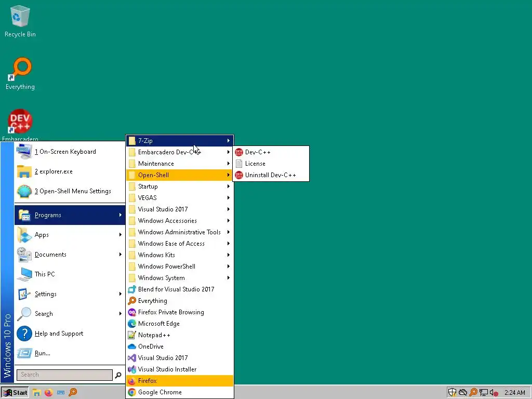Expand the Windows Accessories submenu arrow
The image size is (532, 399).
pyautogui.click(x=229, y=220)
